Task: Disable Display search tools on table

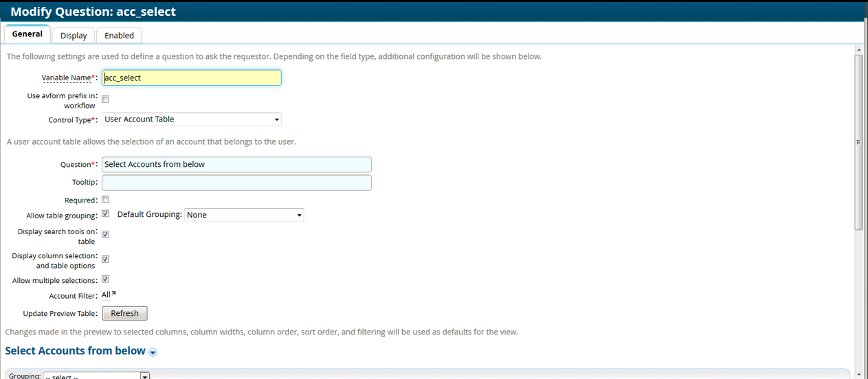Action: pyautogui.click(x=106, y=235)
